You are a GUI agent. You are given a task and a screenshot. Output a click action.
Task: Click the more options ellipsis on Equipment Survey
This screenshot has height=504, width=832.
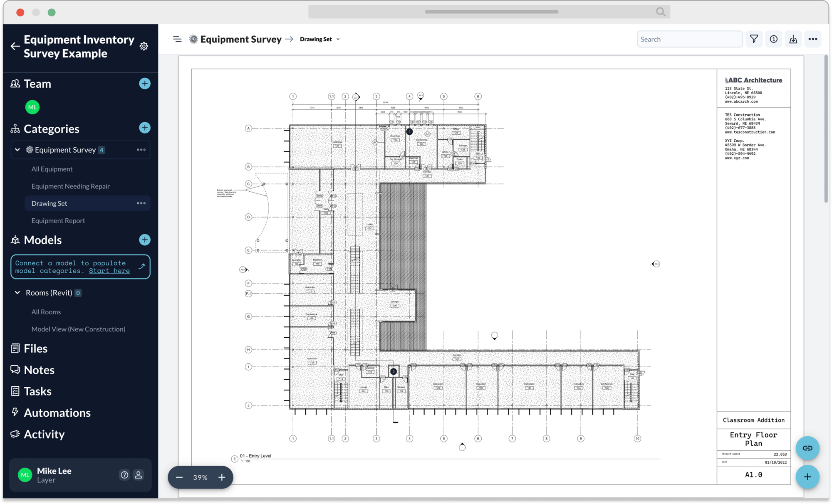(142, 151)
